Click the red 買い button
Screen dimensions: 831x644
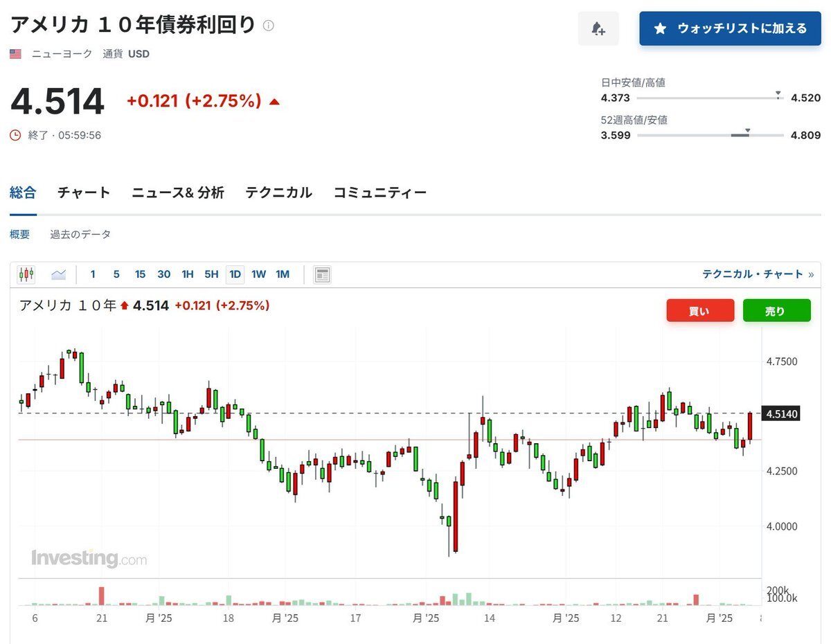coord(699,311)
